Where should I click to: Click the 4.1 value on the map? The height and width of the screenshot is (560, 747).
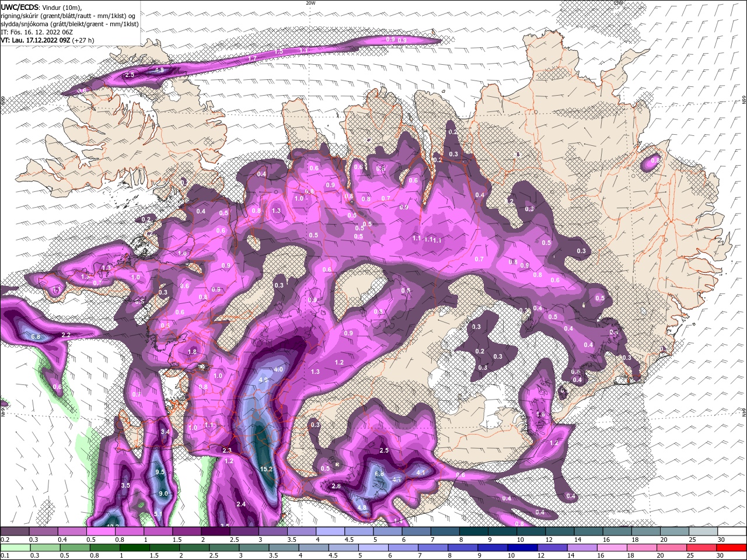(x=421, y=473)
